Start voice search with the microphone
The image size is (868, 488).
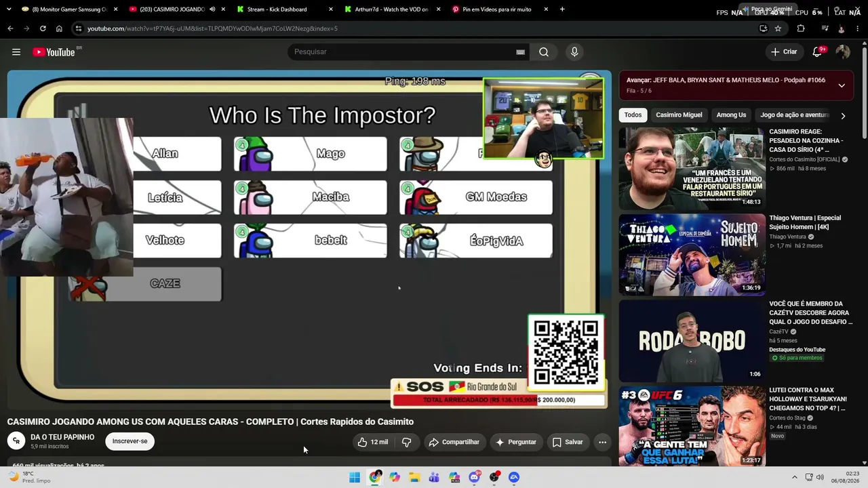[574, 52]
